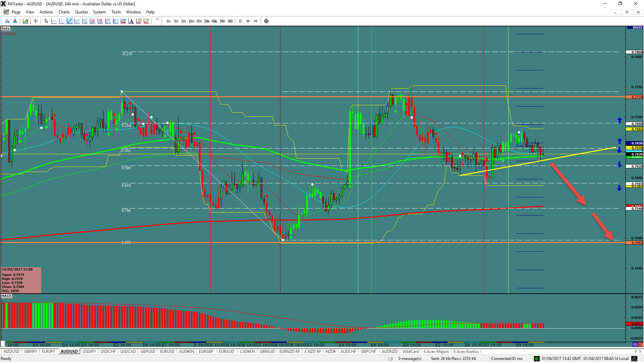
Task: Select the vertical line drawing tool
Action: click(61, 21)
